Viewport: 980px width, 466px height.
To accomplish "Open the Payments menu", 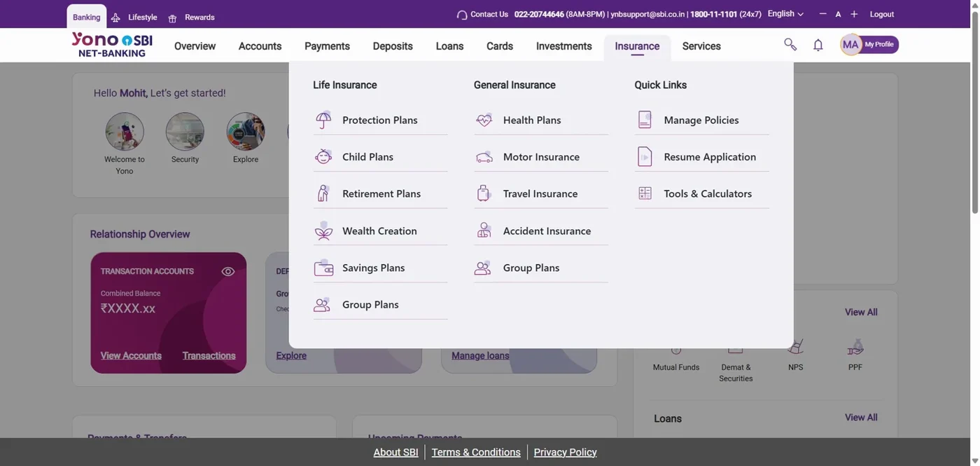I will pyautogui.click(x=327, y=46).
